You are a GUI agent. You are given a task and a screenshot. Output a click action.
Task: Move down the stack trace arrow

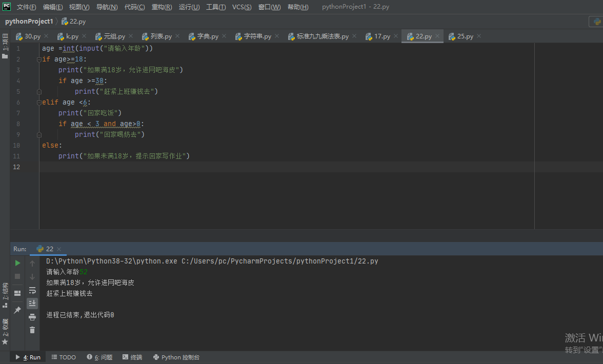(x=32, y=277)
